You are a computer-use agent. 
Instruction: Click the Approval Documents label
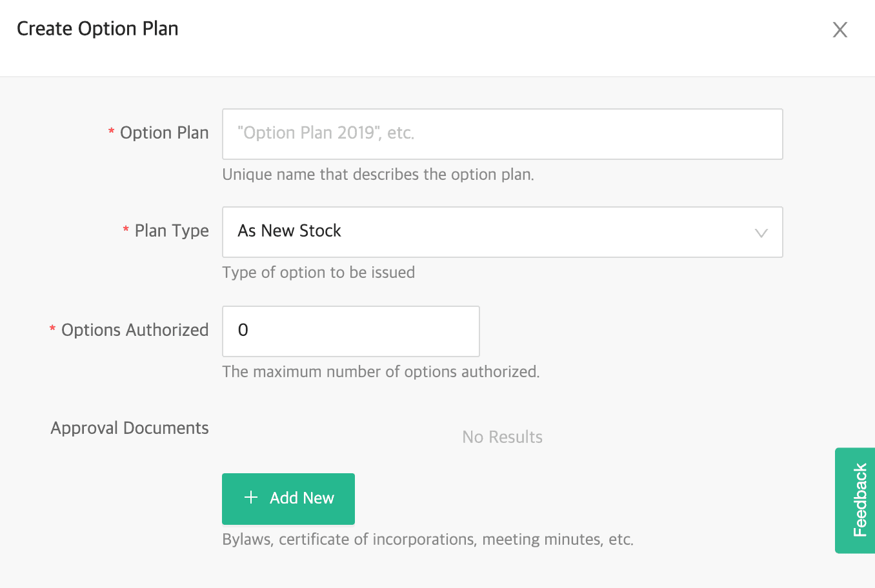pyautogui.click(x=130, y=428)
